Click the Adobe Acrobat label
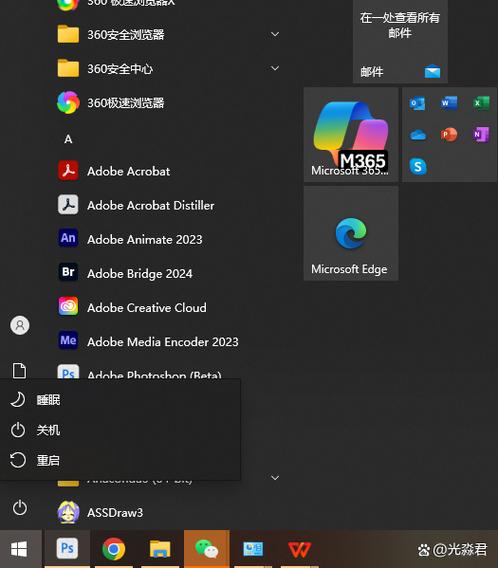 129,171
